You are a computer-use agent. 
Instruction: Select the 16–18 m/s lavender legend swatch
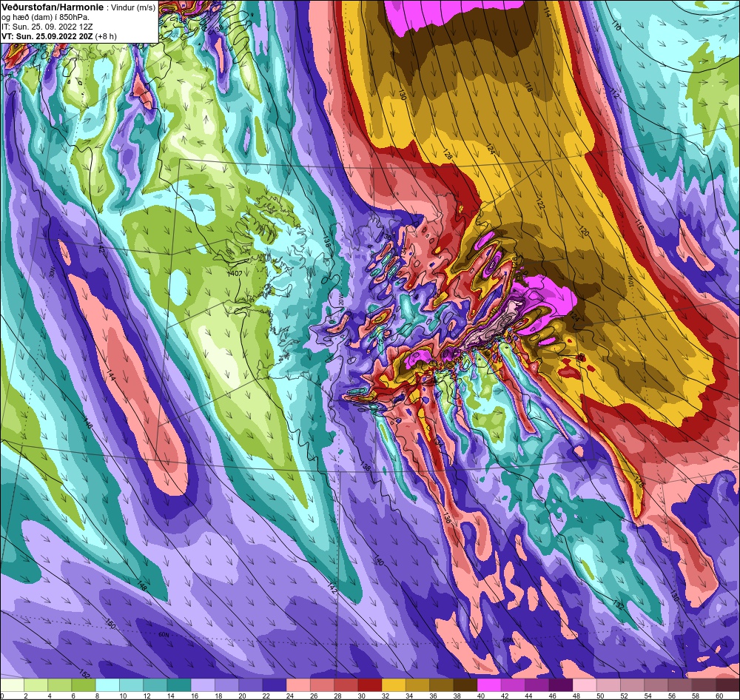click(203, 685)
